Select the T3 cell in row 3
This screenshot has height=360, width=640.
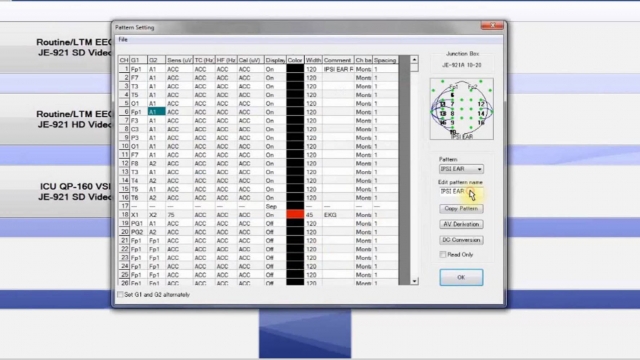[138, 86]
